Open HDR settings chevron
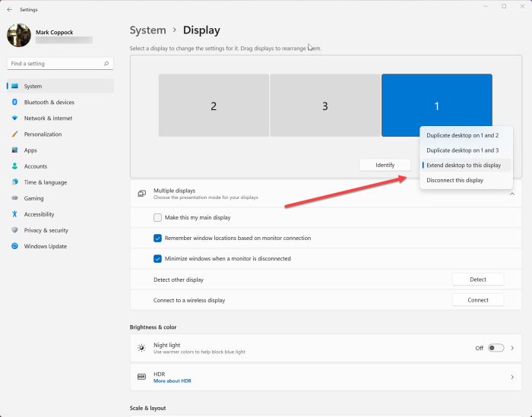 click(512, 377)
